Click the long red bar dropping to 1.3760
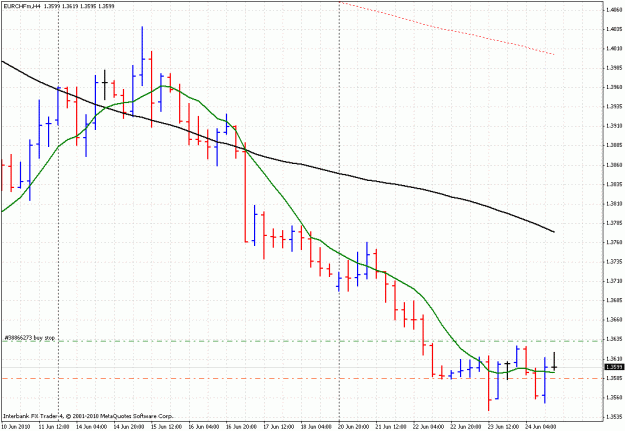Screen dimensions: 625x431 pos(245,192)
